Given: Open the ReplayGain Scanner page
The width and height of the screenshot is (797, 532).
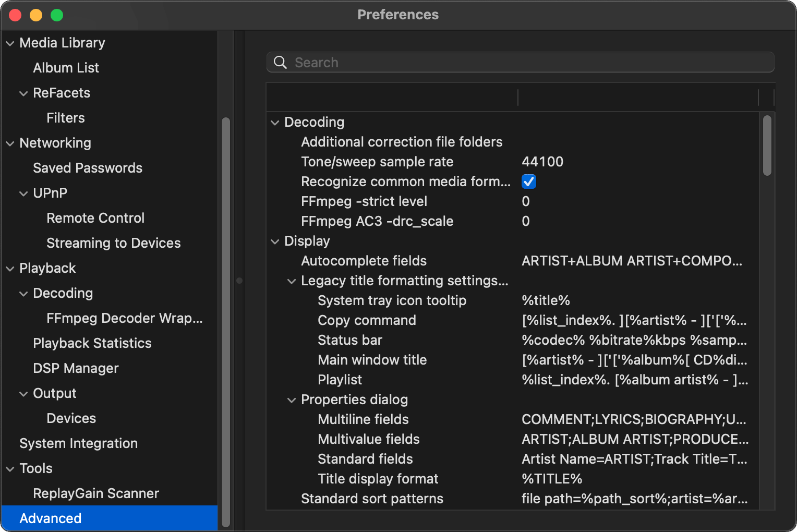Looking at the screenshot, I should (x=95, y=493).
